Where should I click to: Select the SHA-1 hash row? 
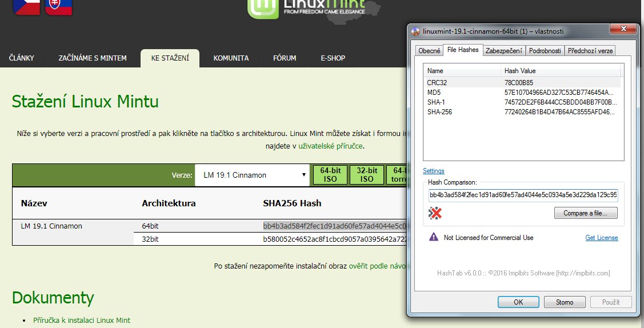[522, 102]
